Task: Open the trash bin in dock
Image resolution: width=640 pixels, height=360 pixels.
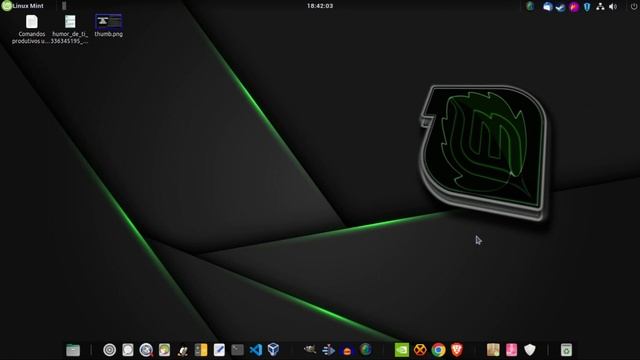Action: point(566,350)
